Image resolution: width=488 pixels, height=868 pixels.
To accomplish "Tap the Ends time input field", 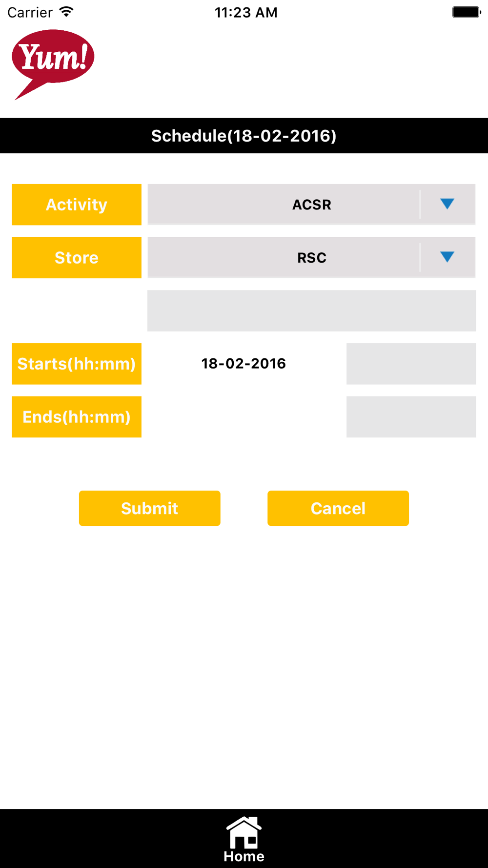I will coord(411,417).
